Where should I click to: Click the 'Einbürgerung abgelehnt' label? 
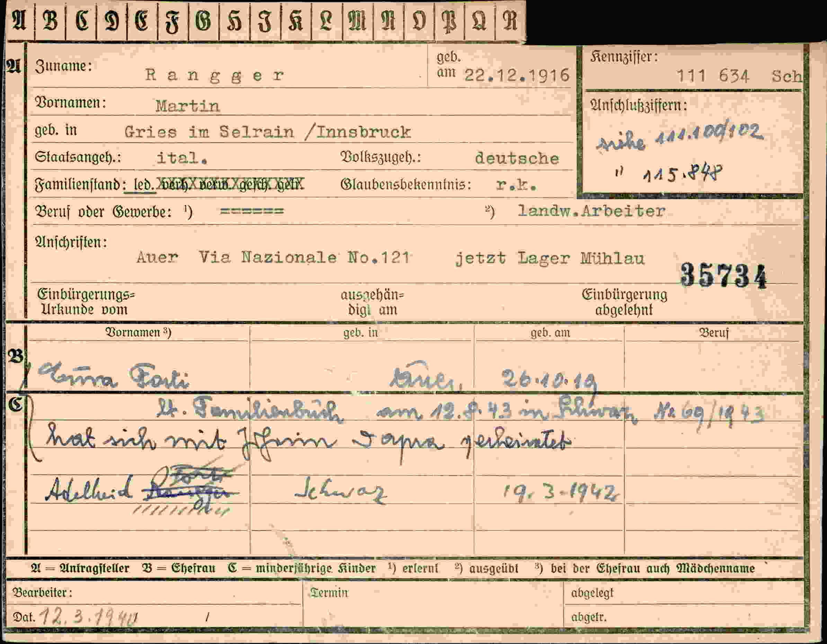(x=625, y=302)
